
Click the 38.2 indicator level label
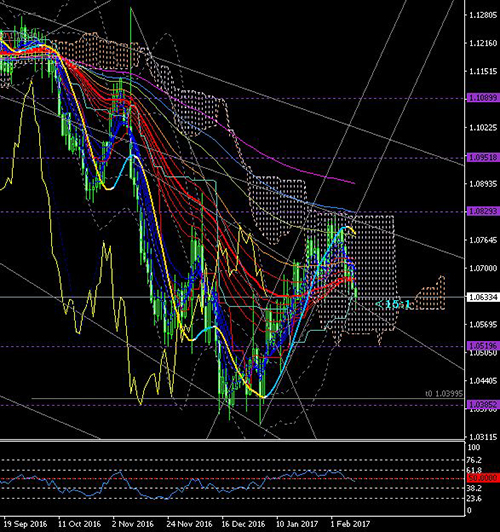click(x=475, y=488)
